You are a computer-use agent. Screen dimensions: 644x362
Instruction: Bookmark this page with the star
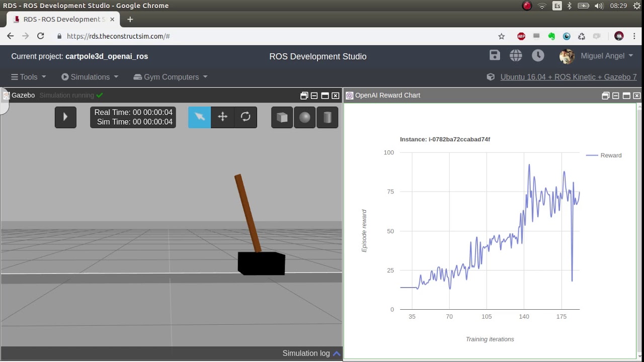point(501,36)
